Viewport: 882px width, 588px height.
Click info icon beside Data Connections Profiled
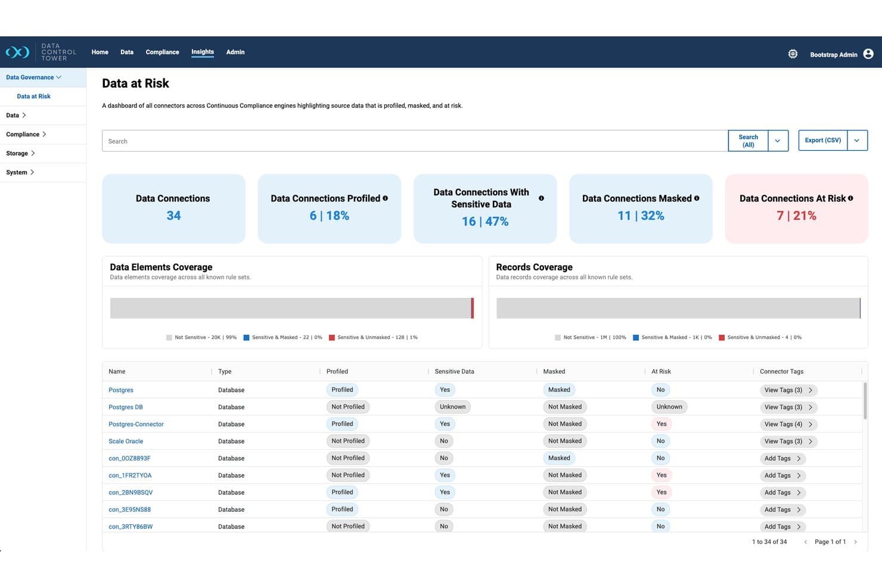coord(385,198)
